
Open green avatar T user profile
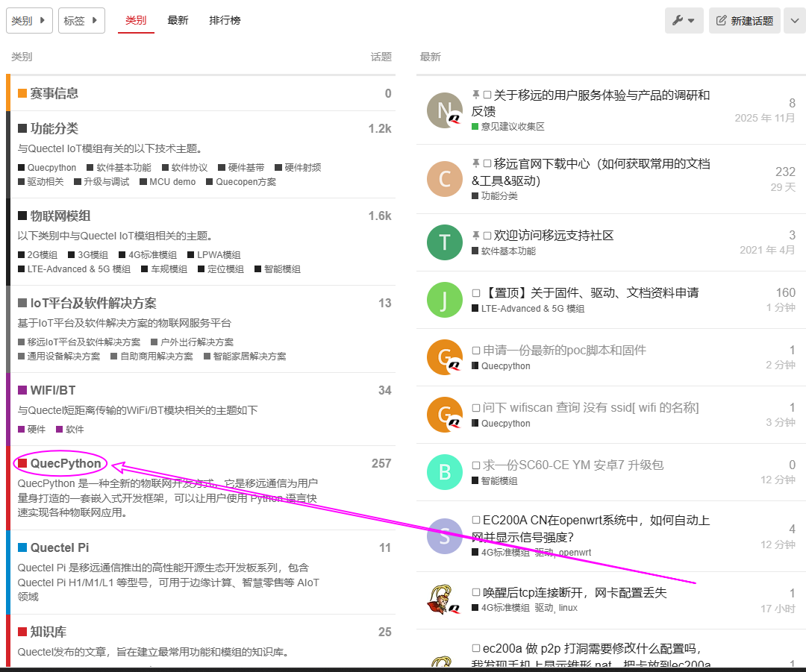445,242
